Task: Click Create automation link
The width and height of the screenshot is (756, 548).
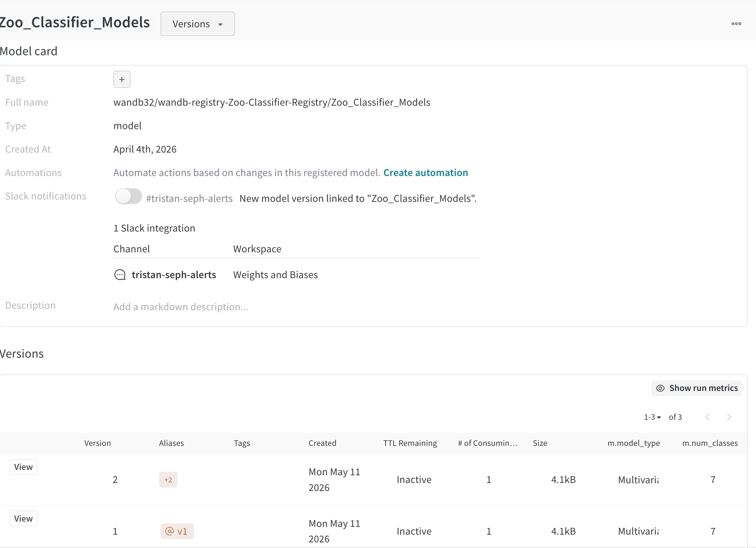Action: coord(426,172)
